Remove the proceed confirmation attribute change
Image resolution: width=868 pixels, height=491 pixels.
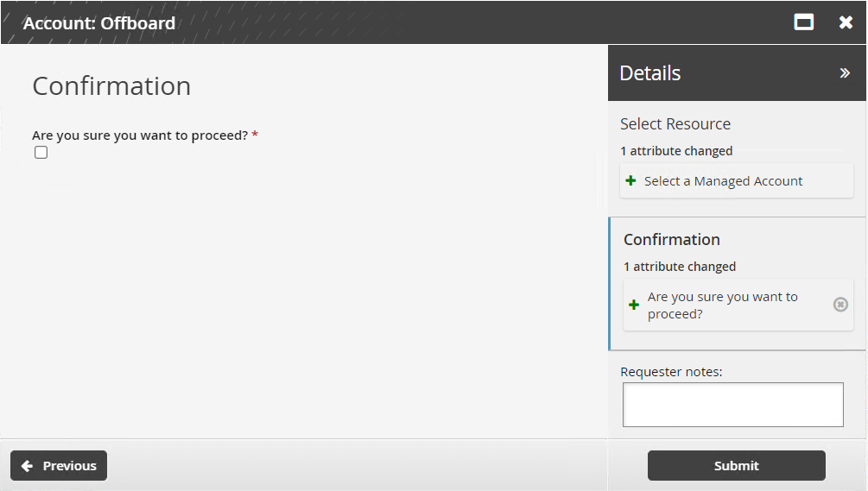840,305
